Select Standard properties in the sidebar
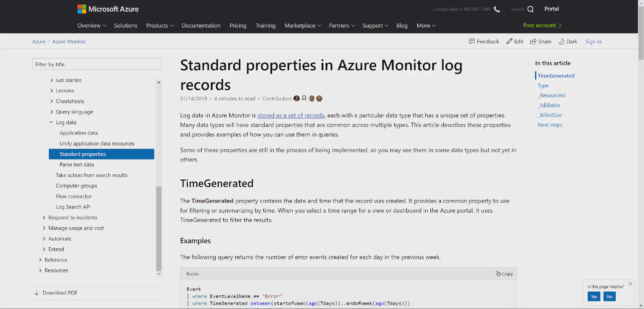This screenshot has width=644, height=309. click(x=101, y=154)
